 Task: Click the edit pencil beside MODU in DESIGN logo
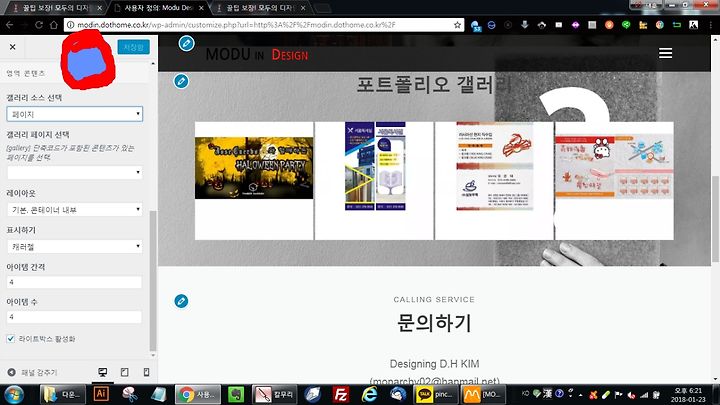(x=186, y=44)
